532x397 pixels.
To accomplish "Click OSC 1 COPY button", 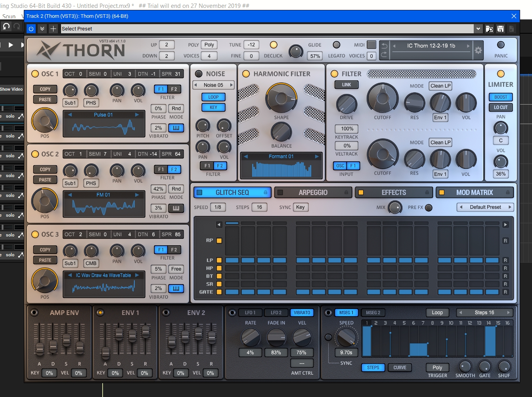I will coord(45,89).
